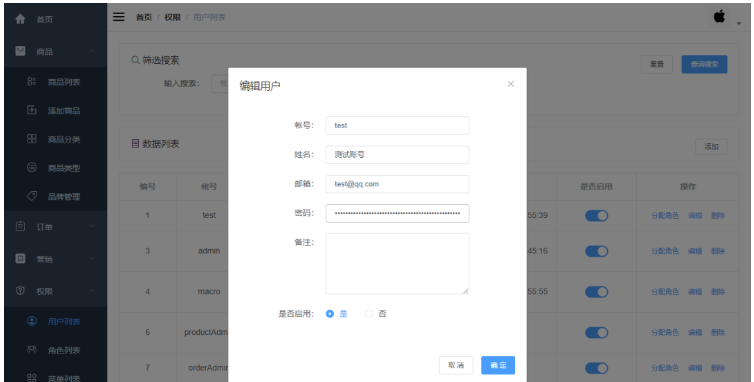Screen dimensions: 754x382
Task: Click the 确定 confirm button
Action: (498, 365)
